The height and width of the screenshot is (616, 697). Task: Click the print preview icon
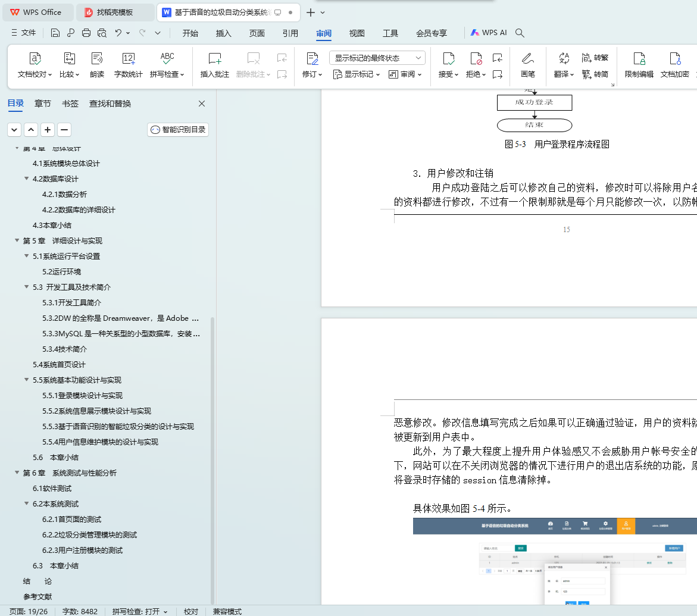(x=102, y=33)
